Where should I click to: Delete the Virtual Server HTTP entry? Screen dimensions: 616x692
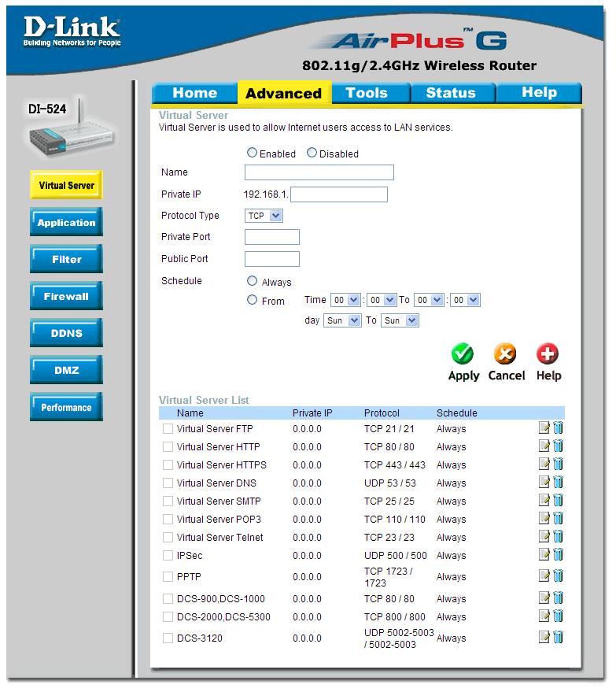558,446
